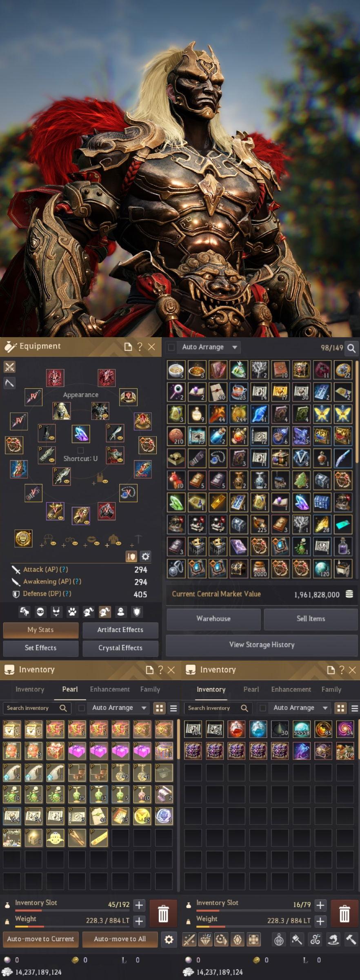Open the equipment settings gear icon
Screen dimensions: 360x980
[146, 556]
